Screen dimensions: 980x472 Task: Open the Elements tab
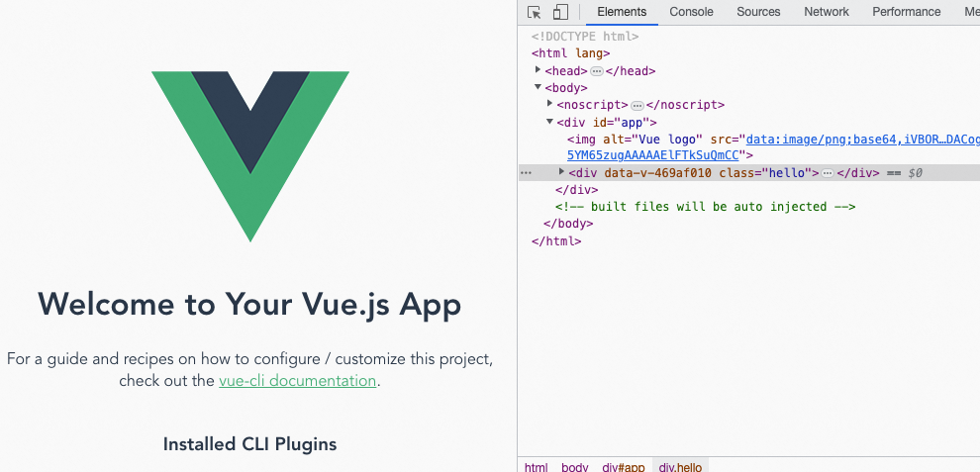tap(622, 12)
